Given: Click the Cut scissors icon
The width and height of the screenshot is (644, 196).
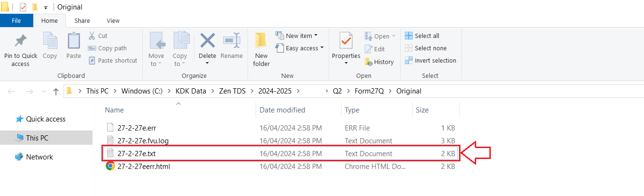Looking at the screenshot, I should (x=92, y=36).
